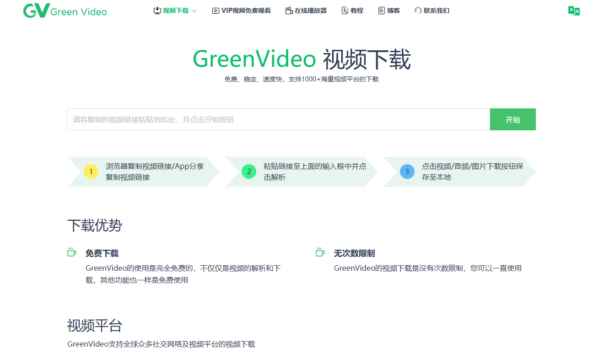Click the cup icon beside 无次数限制
Image resolution: width=599 pixels, height=364 pixels.
[320, 252]
